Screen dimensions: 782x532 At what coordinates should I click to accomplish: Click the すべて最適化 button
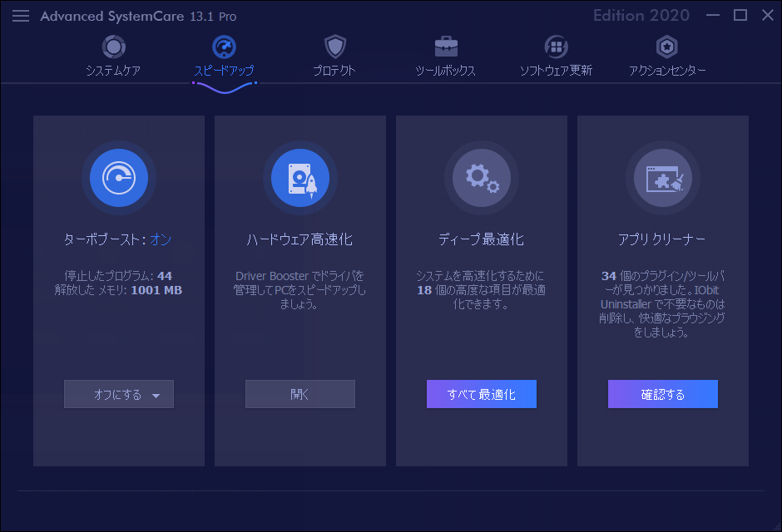click(x=482, y=394)
